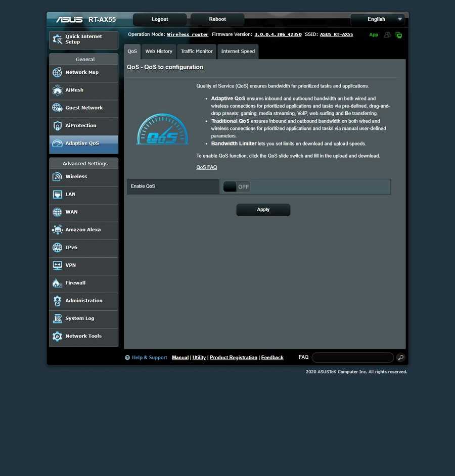
Task: Open the Network Tools wrench icon
Action: click(57, 337)
